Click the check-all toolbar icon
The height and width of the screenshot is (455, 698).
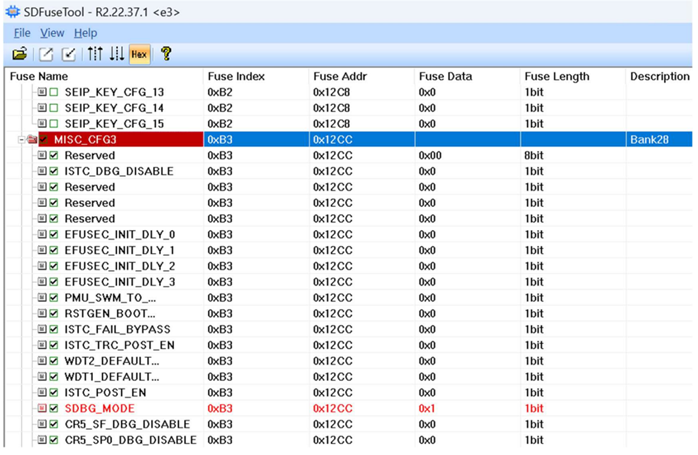[69, 54]
